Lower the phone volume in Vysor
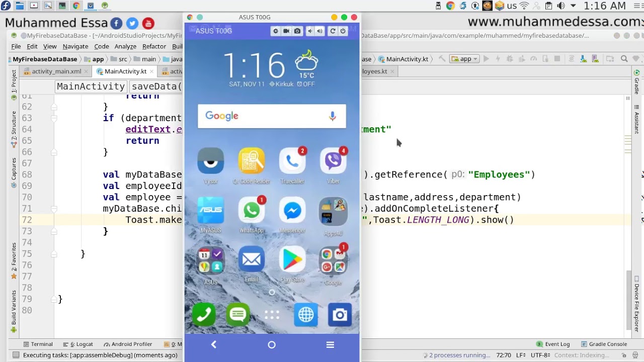 point(310,31)
